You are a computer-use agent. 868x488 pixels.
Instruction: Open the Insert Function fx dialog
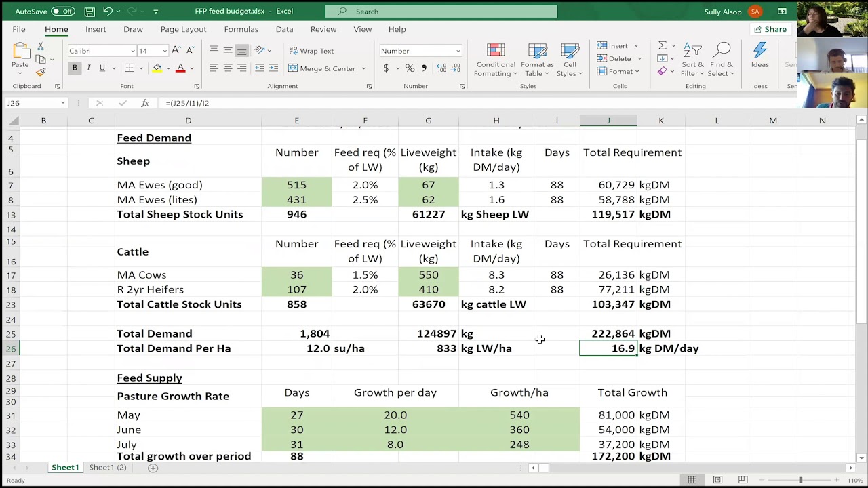coord(145,103)
